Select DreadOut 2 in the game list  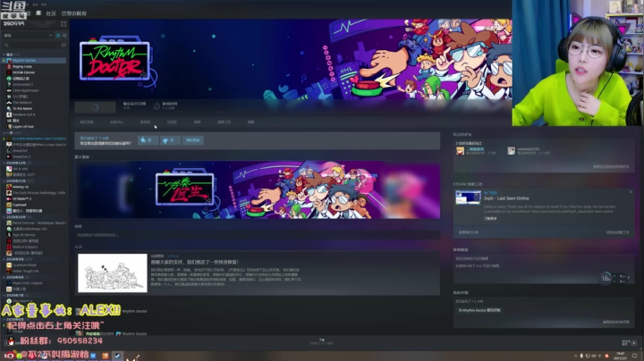(x=21, y=156)
